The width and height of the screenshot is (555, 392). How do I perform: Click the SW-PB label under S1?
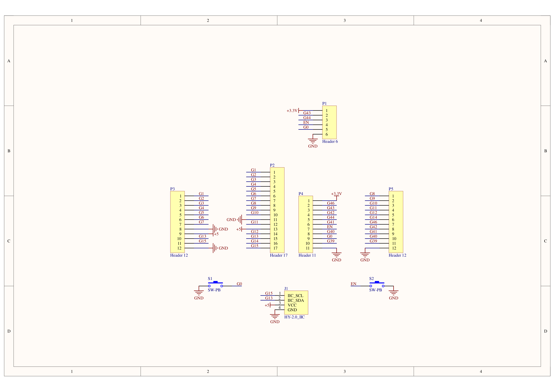[214, 290]
